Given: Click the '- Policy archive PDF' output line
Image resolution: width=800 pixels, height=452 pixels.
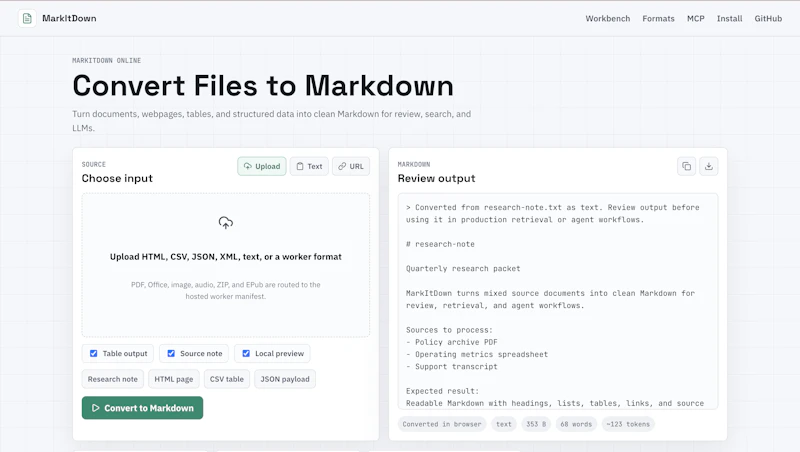Looking at the screenshot, I should (452, 342).
